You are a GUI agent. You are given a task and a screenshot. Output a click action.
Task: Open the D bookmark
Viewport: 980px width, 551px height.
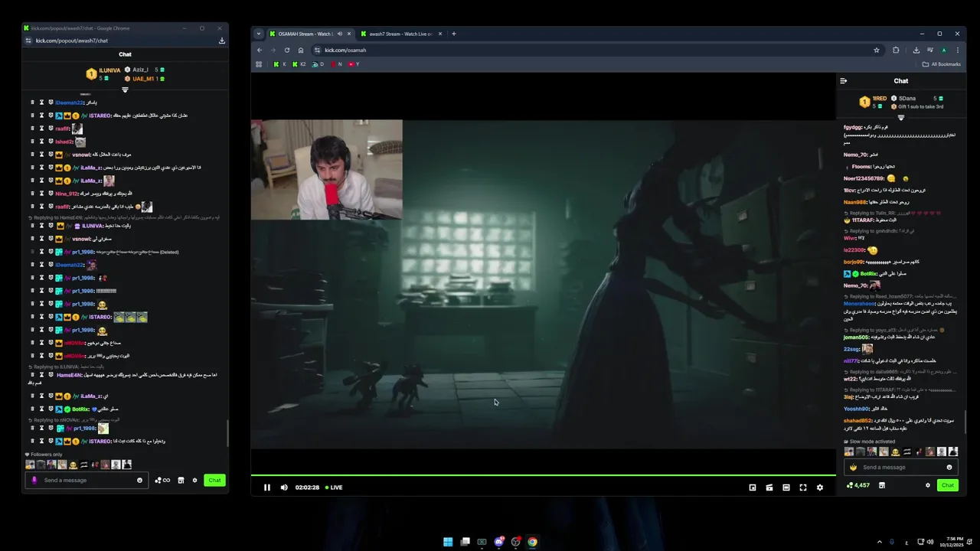(318, 64)
